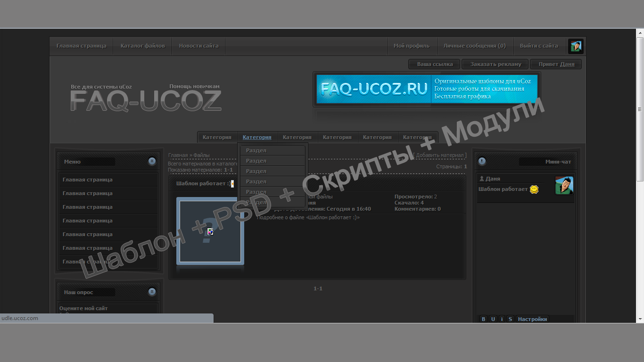644x362 pixels.
Task: Apply italic with the i chat button
Action: pyautogui.click(x=502, y=319)
